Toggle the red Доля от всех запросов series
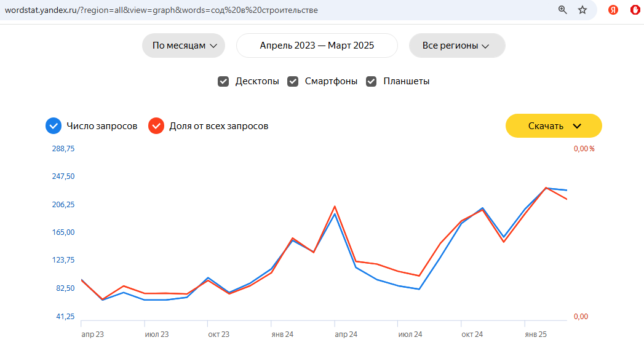This screenshot has width=644, height=356. (x=156, y=126)
